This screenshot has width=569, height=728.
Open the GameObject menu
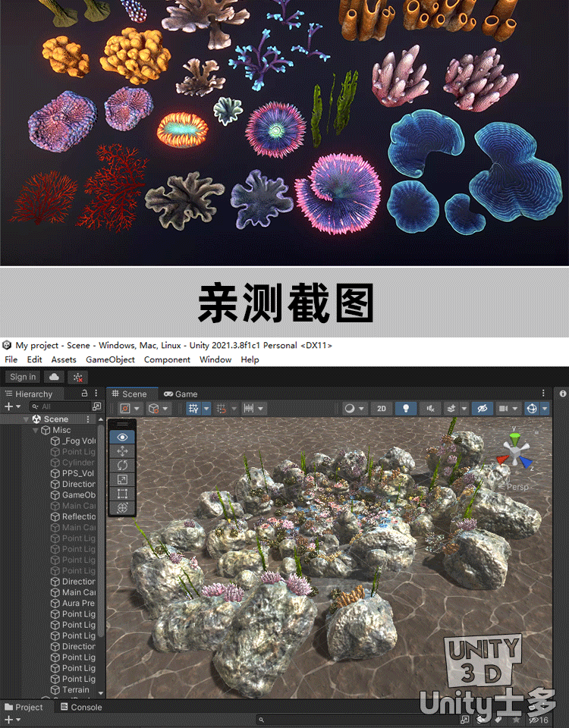[x=110, y=359]
